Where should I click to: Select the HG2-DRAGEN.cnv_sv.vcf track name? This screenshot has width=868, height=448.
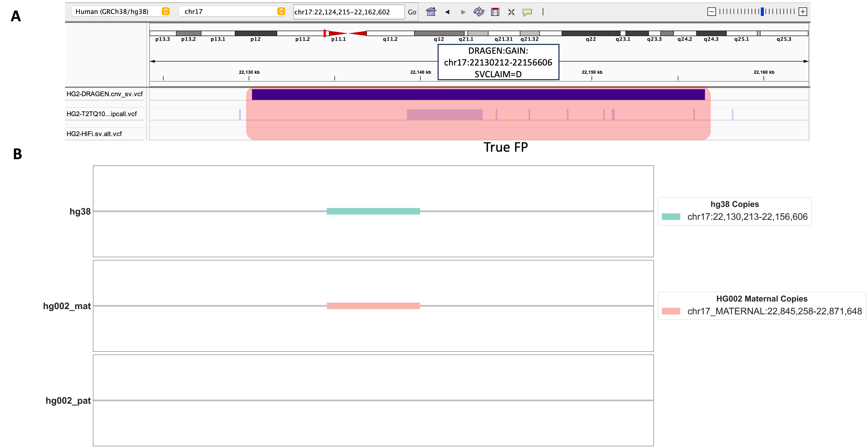pos(104,94)
